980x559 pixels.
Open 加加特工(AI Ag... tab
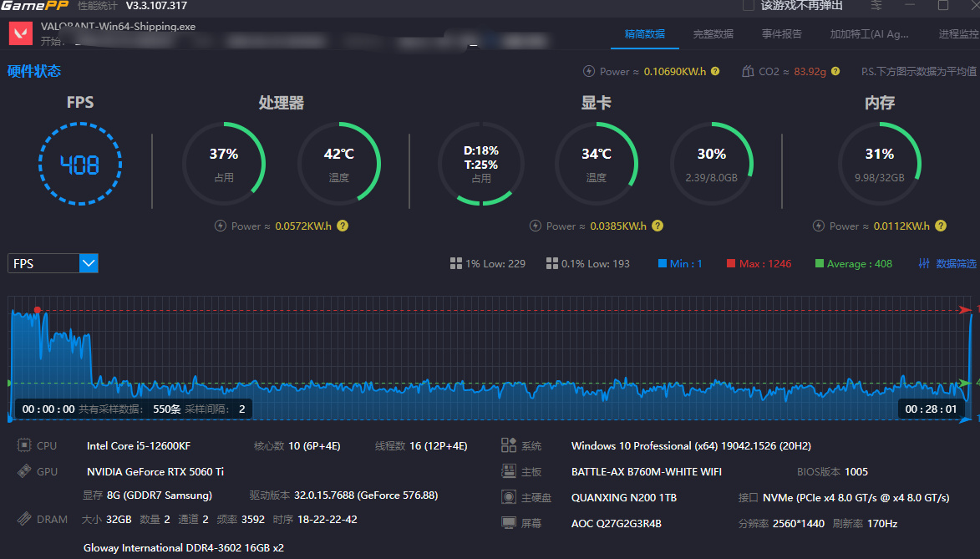point(869,33)
